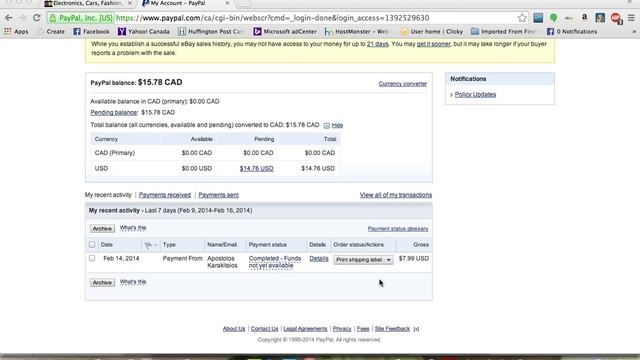Click the upper Archive button

click(x=102, y=229)
